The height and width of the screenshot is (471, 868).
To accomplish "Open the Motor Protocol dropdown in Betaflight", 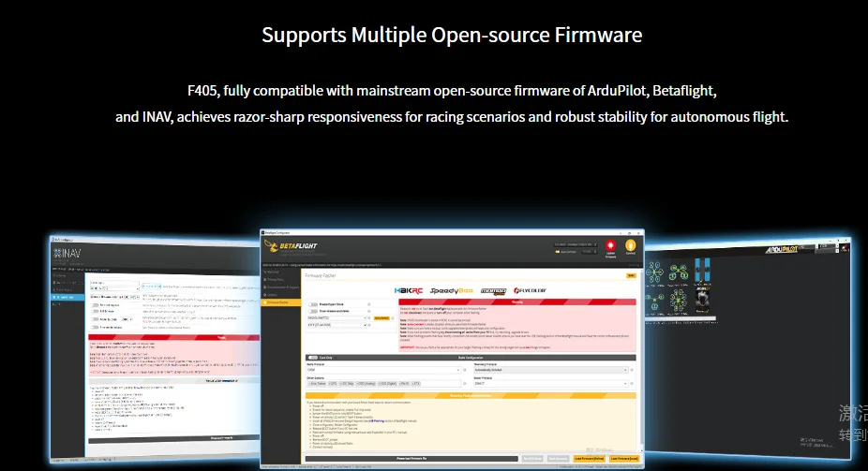I will coord(551,384).
